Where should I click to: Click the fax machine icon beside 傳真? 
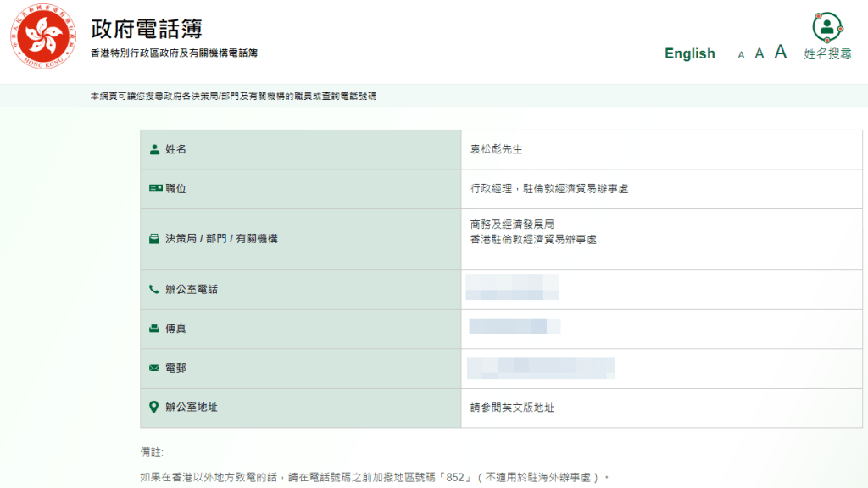(154, 328)
